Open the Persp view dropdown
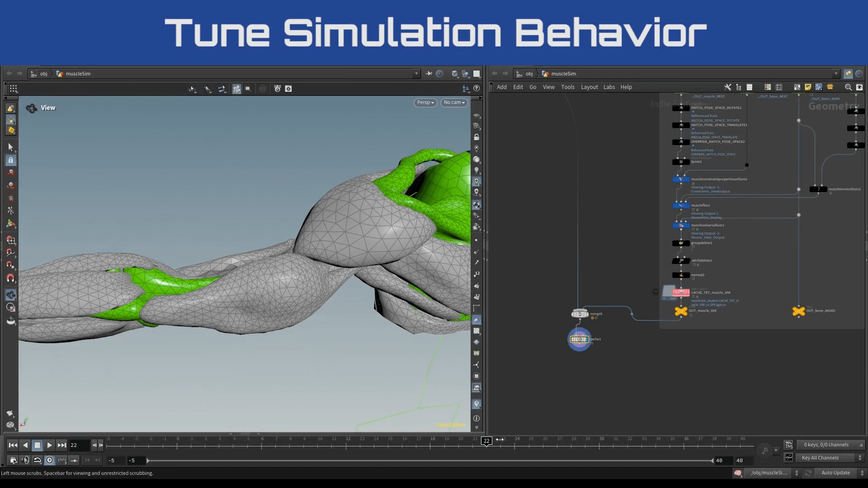868x488 pixels. [x=425, y=103]
